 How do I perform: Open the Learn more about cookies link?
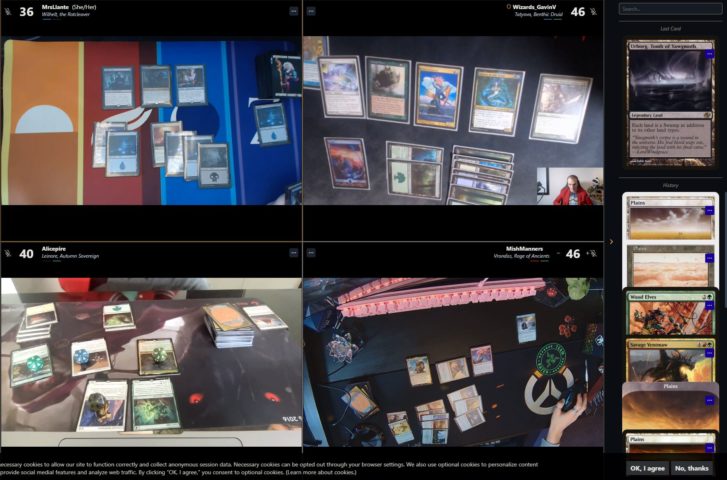pos(321,472)
